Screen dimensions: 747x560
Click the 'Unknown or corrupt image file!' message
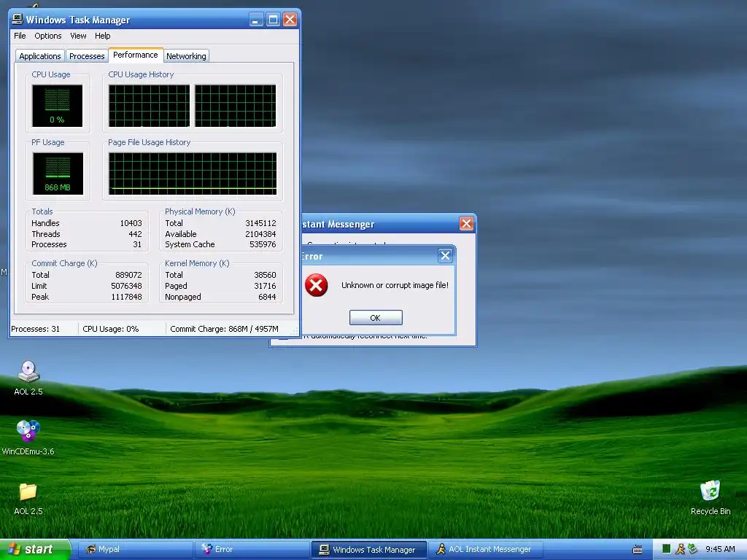395,285
